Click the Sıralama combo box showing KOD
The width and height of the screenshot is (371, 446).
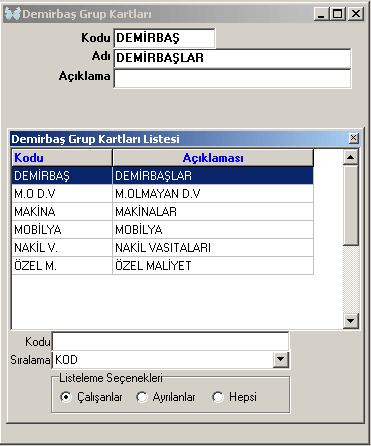(170, 359)
